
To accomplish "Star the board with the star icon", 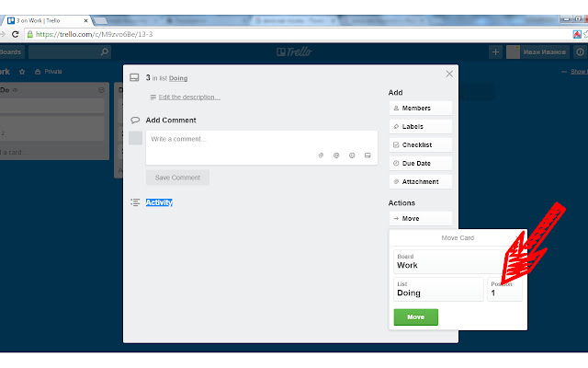I will tap(22, 72).
